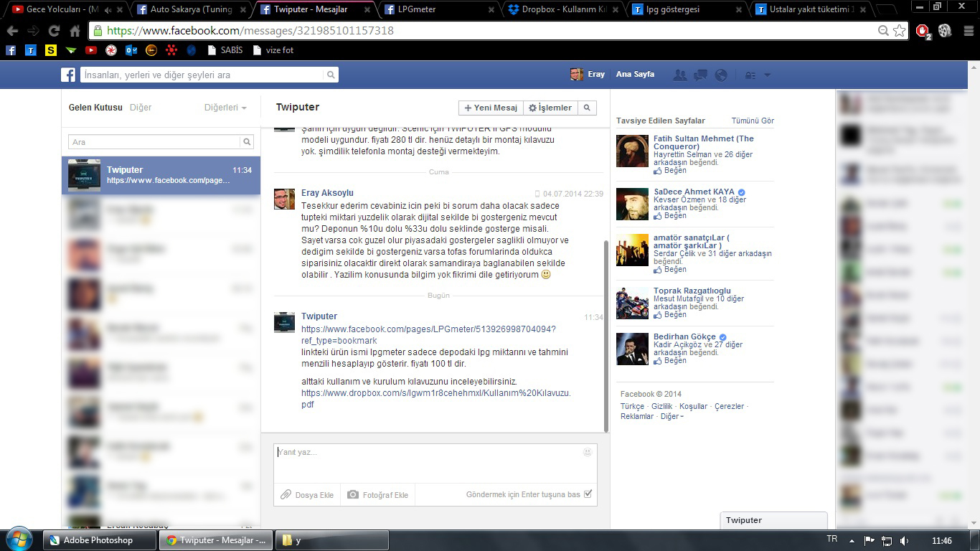Open the messages icon in Facebook header
Viewport: 980px width, 551px height.
(701, 75)
